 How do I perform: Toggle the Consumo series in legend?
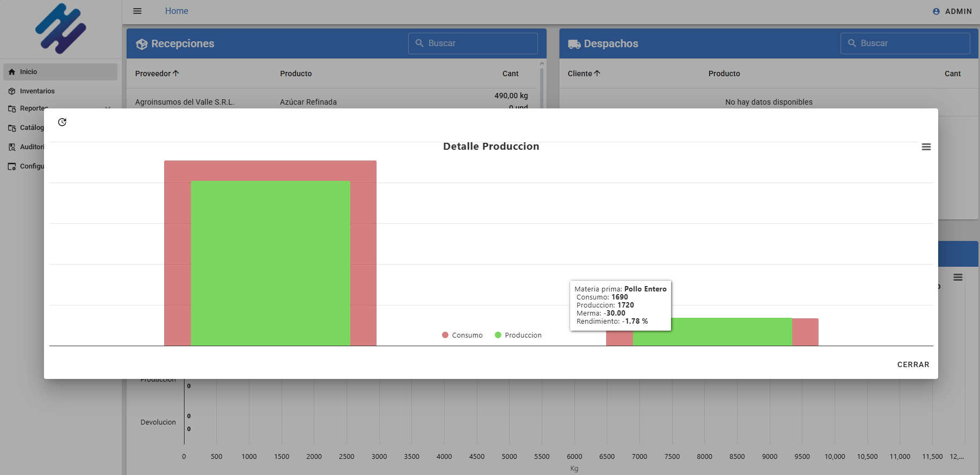click(x=462, y=335)
